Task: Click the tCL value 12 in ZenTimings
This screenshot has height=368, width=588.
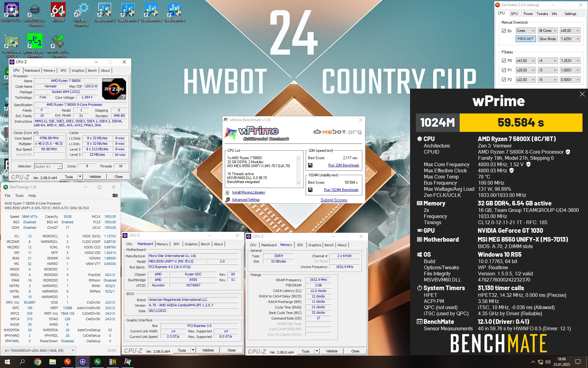Action: click(30, 236)
